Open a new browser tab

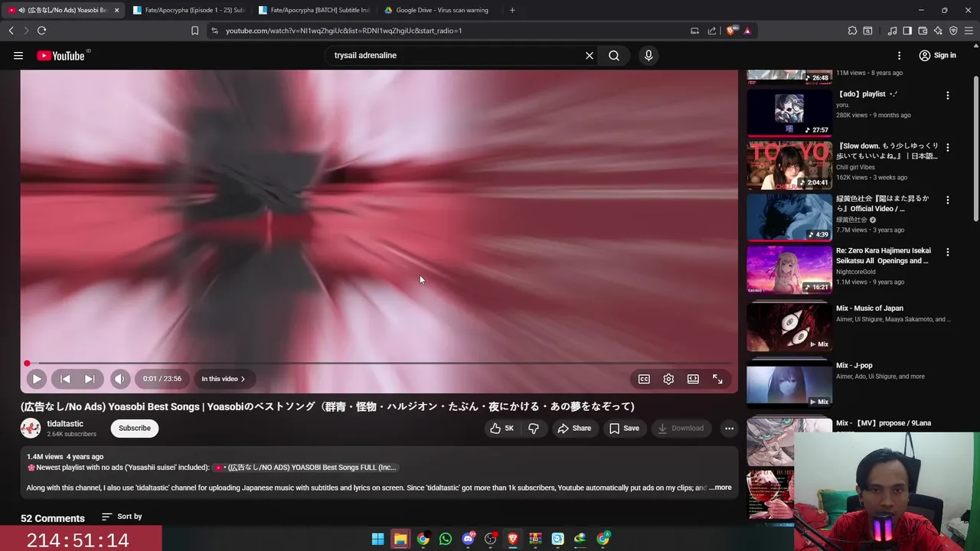click(x=512, y=10)
